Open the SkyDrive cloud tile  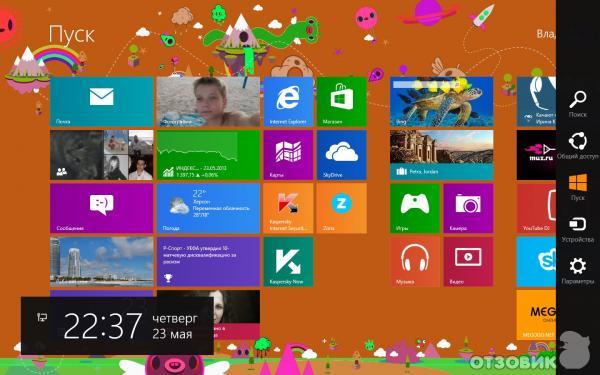click(342, 155)
